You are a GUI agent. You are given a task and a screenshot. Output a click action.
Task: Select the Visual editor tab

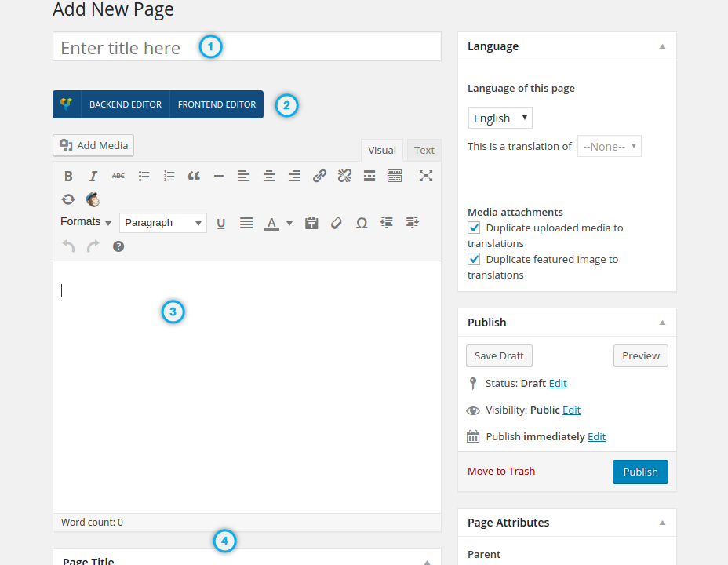[x=382, y=150]
